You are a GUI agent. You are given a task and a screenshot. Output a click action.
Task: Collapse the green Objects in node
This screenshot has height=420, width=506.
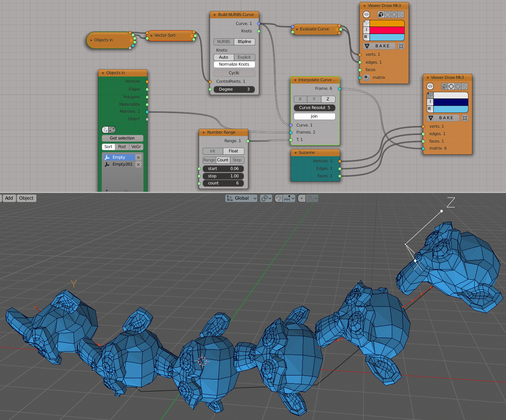[103, 73]
